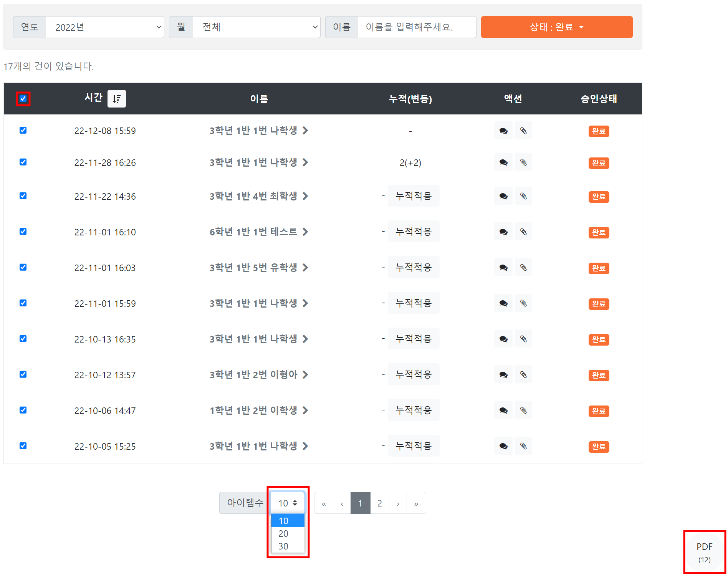The width and height of the screenshot is (728, 576).
Task: Open comment icon for 22-11-22 14:36 row
Action: 503,197
